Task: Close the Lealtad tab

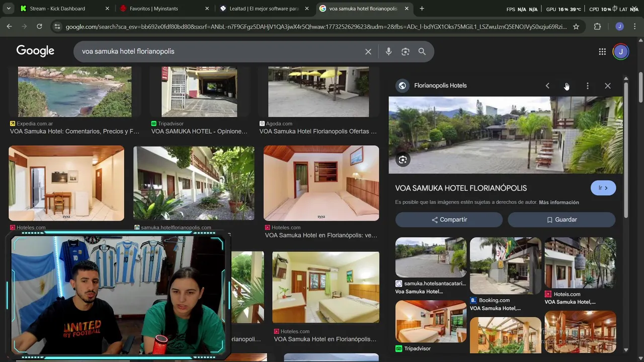Action: 307,9
